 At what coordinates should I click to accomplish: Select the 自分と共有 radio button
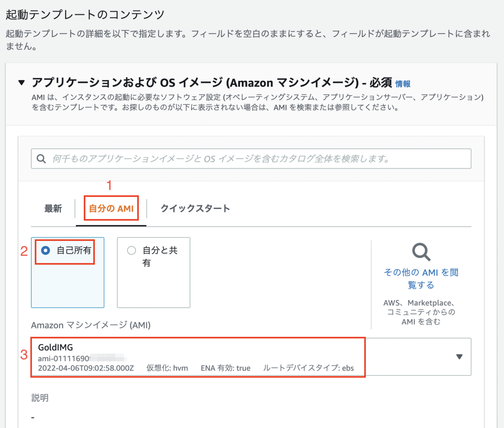click(131, 251)
